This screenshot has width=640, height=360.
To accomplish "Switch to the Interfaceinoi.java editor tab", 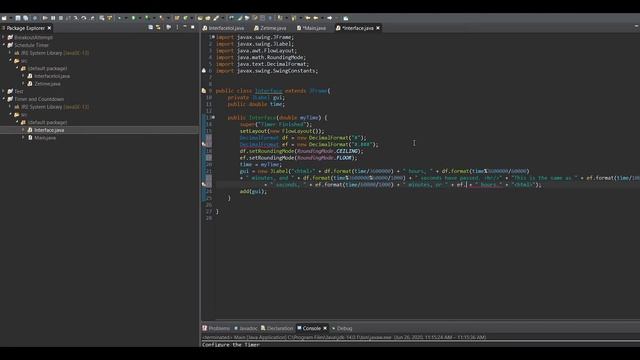I will [x=223, y=28].
